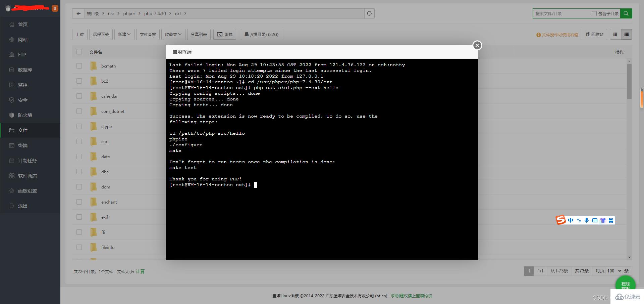Check the calendar row checkbox
The width and height of the screenshot is (644, 304).
79,96
